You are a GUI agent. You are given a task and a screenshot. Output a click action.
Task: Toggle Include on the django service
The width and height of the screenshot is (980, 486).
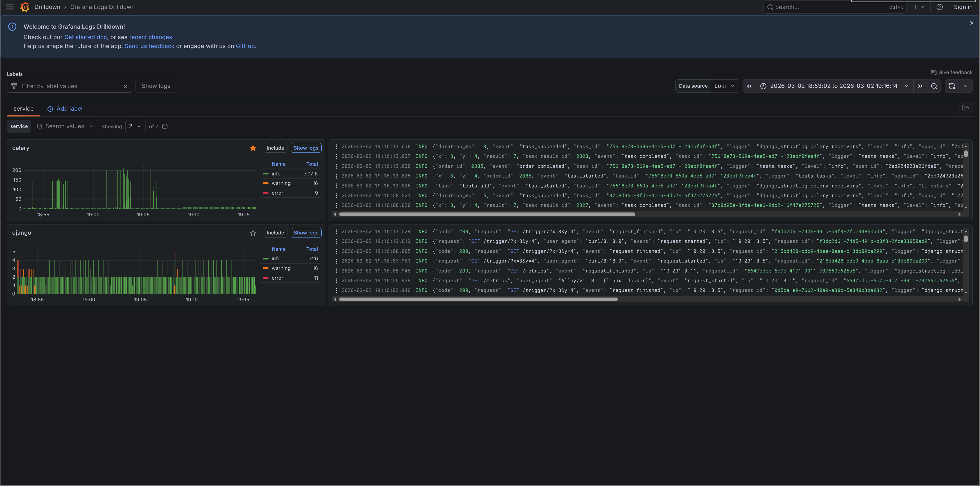tap(275, 233)
